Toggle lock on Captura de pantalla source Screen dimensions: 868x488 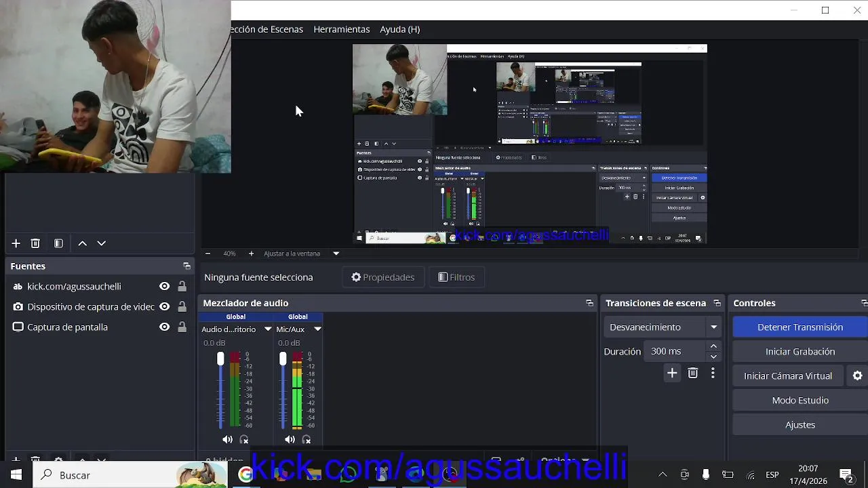click(182, 327)
